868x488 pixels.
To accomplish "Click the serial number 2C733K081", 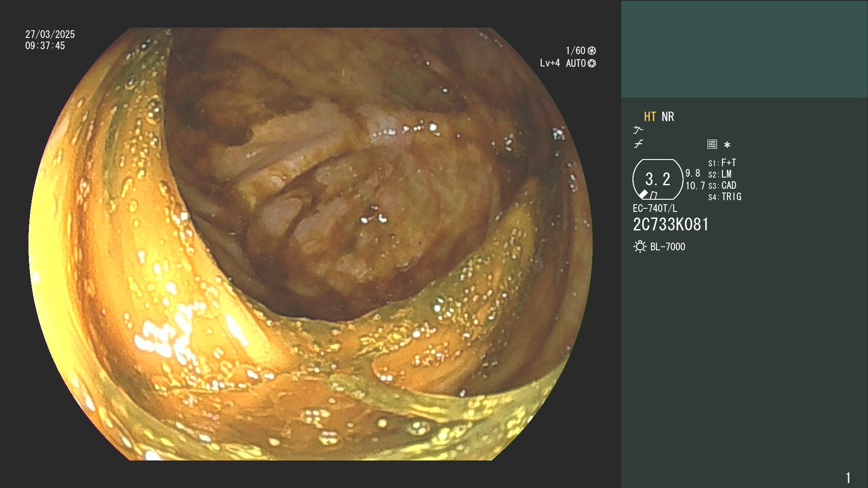I will coord(671,225).
